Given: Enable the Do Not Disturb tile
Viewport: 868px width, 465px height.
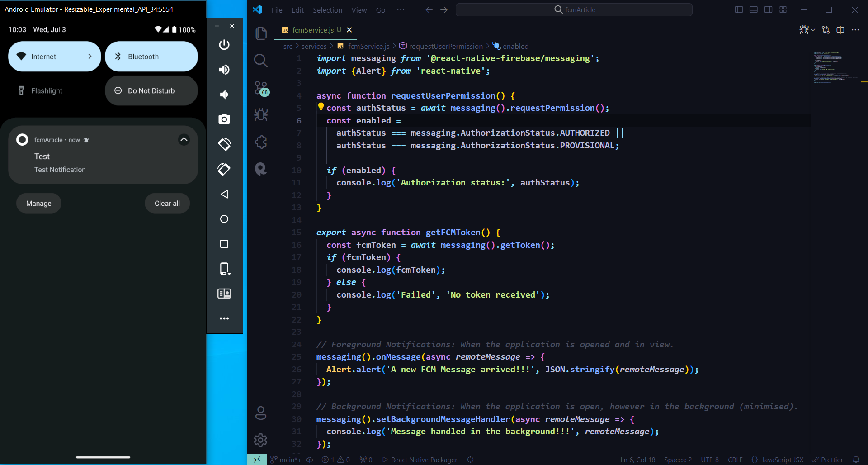Looking at the screenshot, I should pos(151,91).
